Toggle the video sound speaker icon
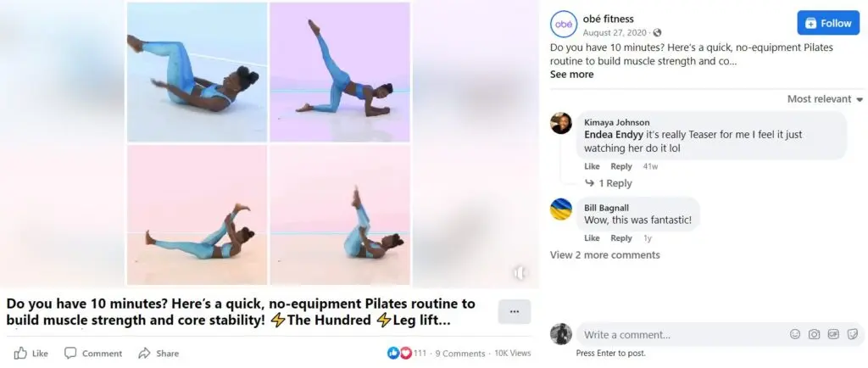This screenshot has height=368, width=868. 520,273
